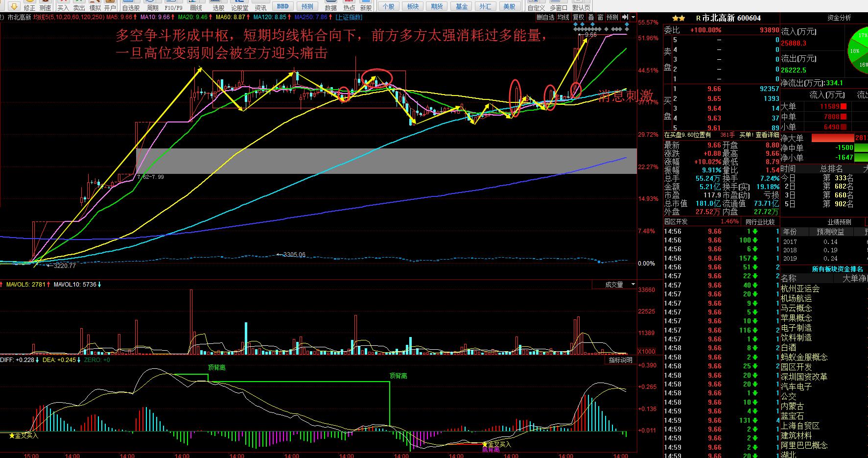Click the jump-to-end arrow beside 预测
This screenshot has width=868, height=458.
point(625,17)
